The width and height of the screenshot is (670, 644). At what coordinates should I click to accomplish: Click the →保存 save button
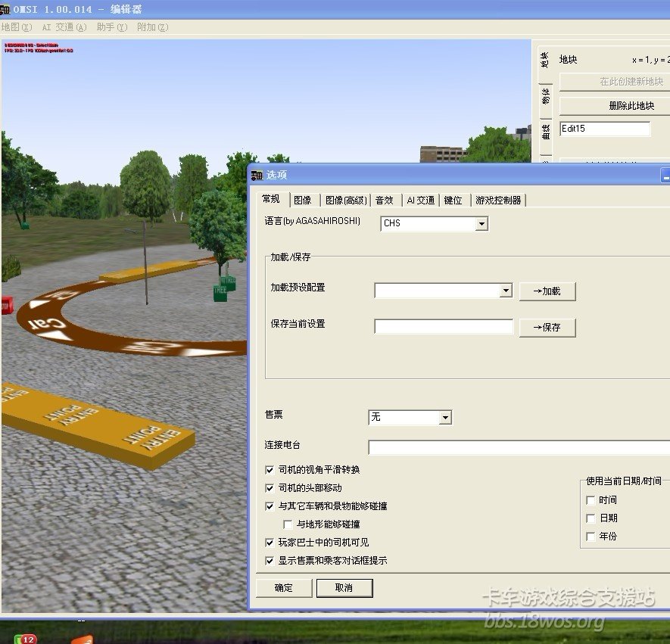(547, 328)
